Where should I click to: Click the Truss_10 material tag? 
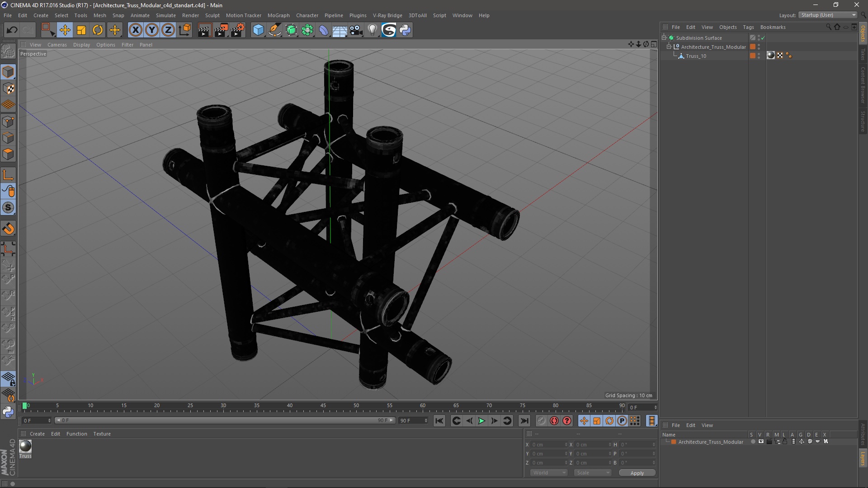point(771,56)
